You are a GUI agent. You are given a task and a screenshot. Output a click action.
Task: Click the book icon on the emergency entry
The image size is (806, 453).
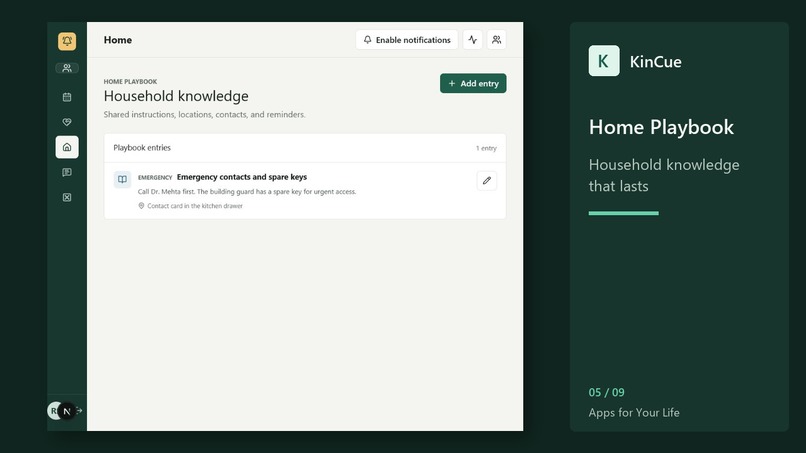[x=122, y=179]
